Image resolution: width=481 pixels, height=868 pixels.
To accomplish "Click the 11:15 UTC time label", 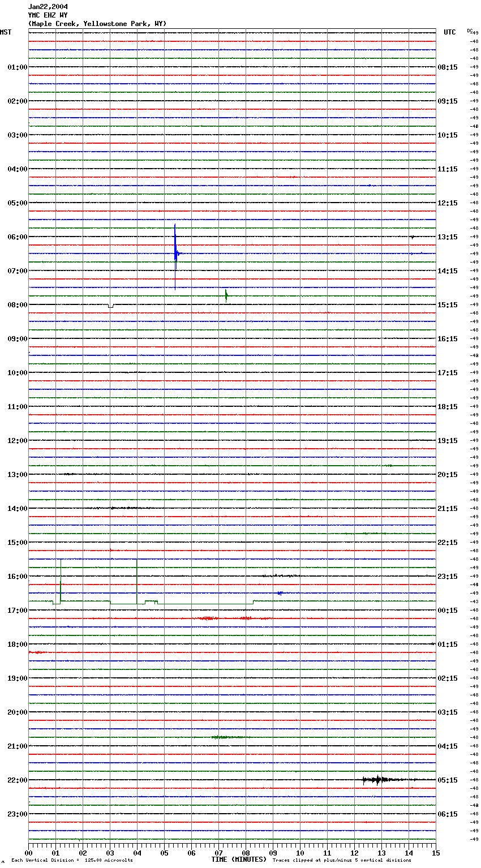I will 448,169.
